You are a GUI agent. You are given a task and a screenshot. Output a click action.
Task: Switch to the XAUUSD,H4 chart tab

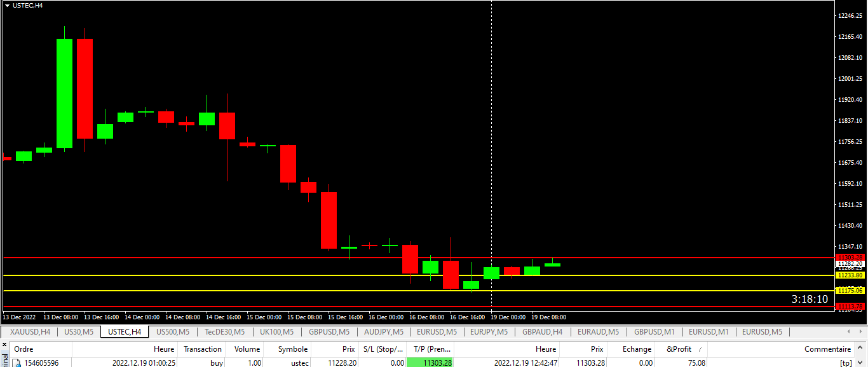point(30,331)
